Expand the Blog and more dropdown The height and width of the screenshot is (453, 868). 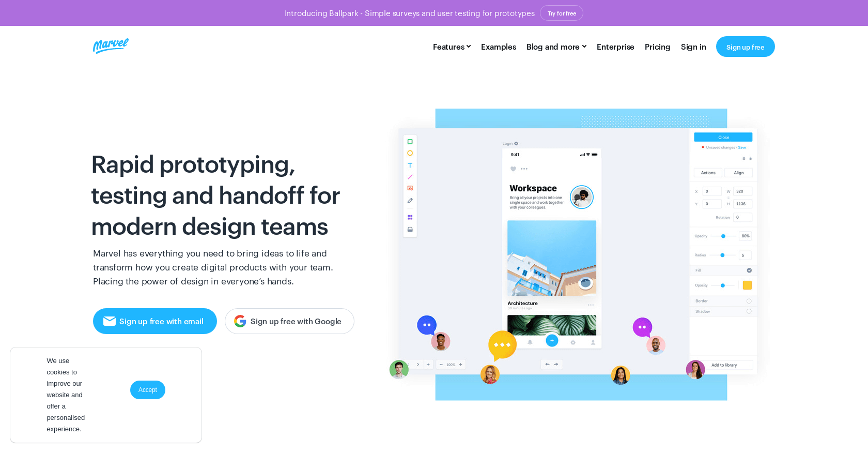(556, 47)
